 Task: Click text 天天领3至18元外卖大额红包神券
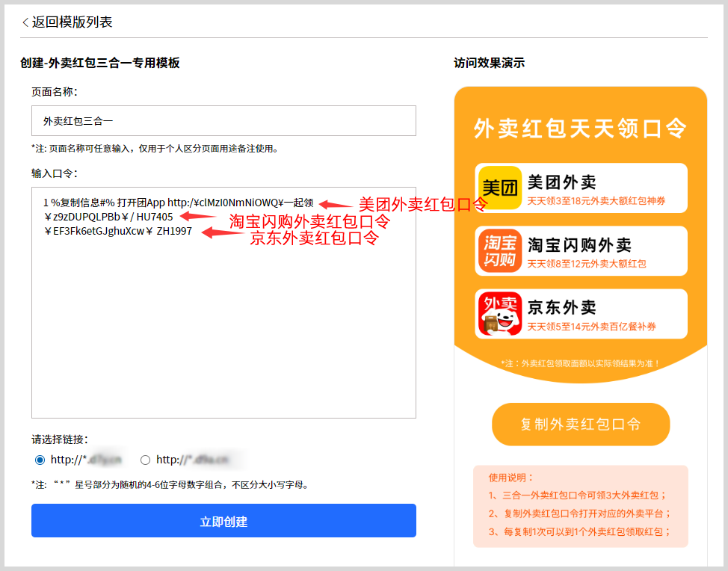596,200
